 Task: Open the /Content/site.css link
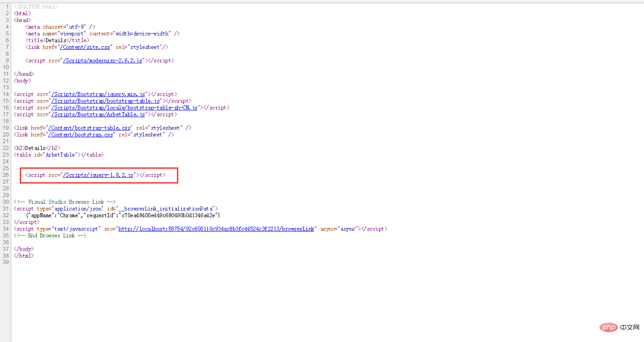coord(85,47)
